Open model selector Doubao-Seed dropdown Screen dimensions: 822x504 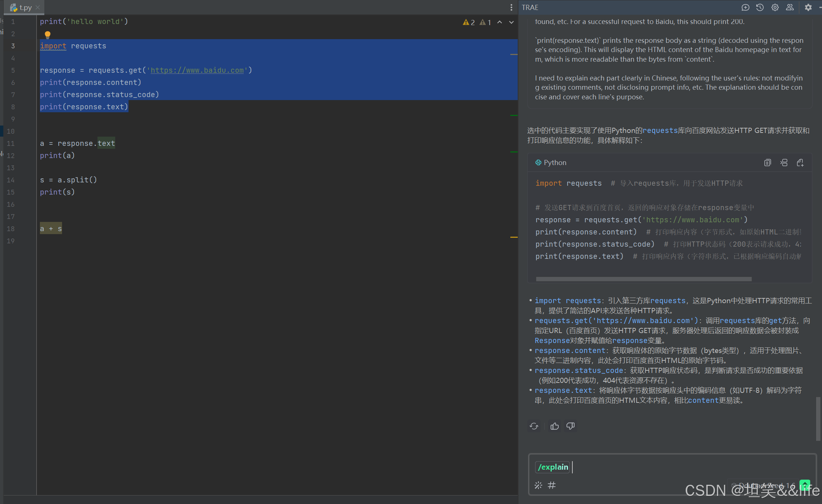point(764,485)
